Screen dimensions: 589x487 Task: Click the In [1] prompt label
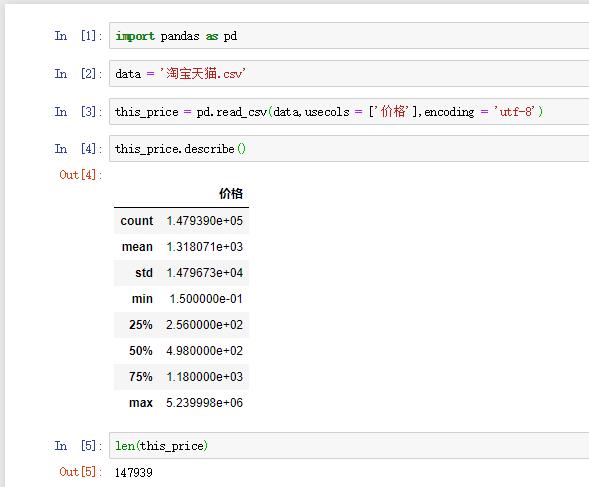pyautogui.click(x=78, y=36)
